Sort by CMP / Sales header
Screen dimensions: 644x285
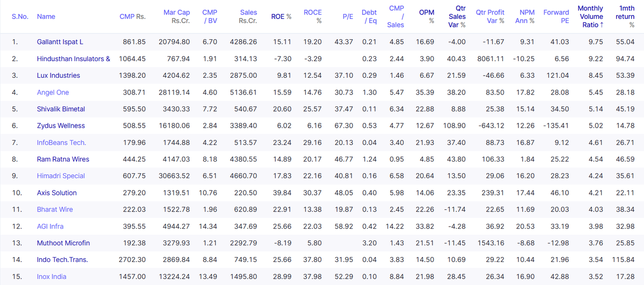click(x=396, y=17)
